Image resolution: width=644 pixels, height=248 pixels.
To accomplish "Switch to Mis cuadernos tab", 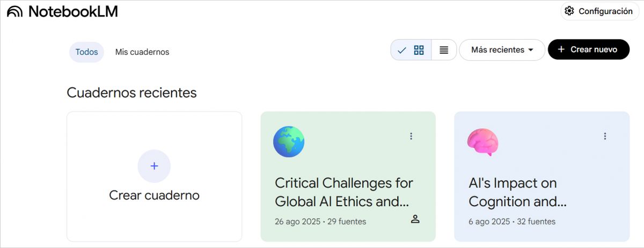I will (142, 52).
